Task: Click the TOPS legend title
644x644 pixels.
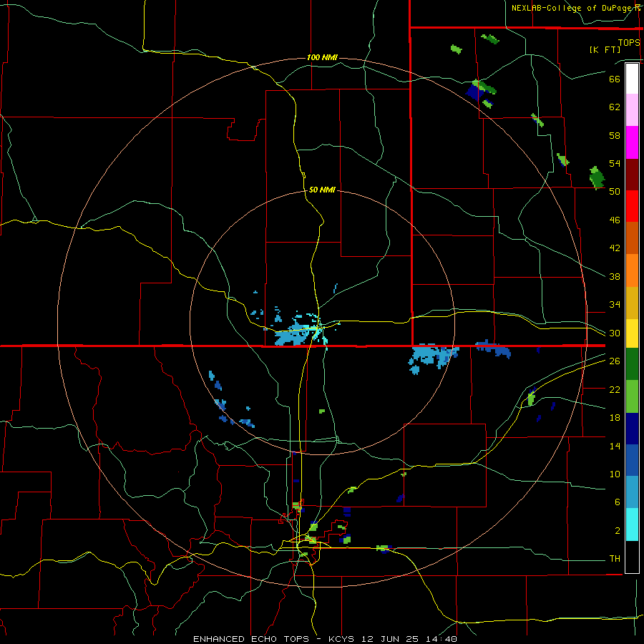Action: pyautogui.click(x=629, y=43)
